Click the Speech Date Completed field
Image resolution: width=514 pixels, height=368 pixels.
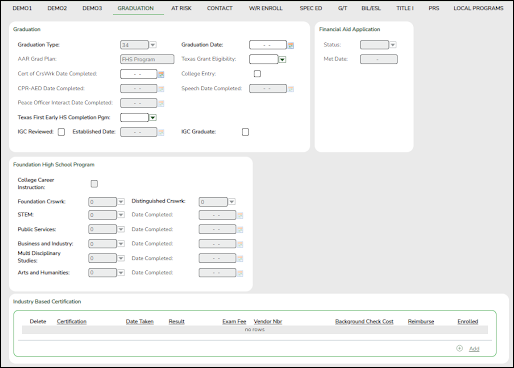pyautogui.click(x=268, y=89)
